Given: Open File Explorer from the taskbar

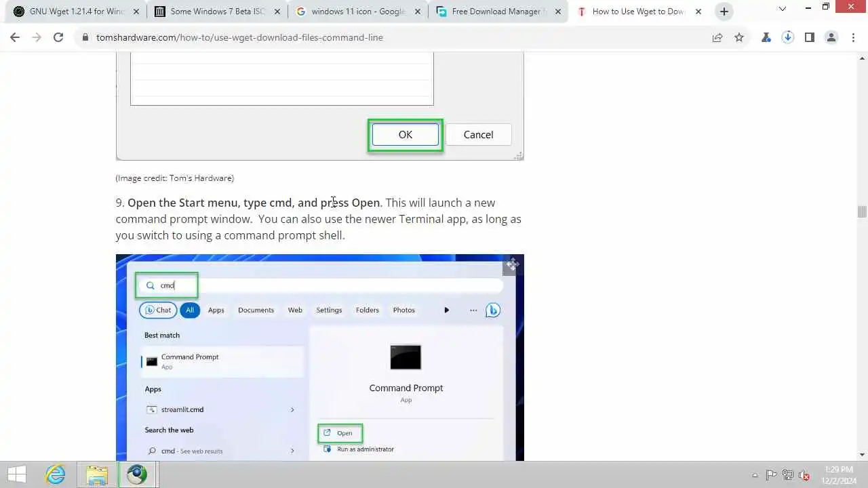Looking at the screenshot, I should [97, 474].
